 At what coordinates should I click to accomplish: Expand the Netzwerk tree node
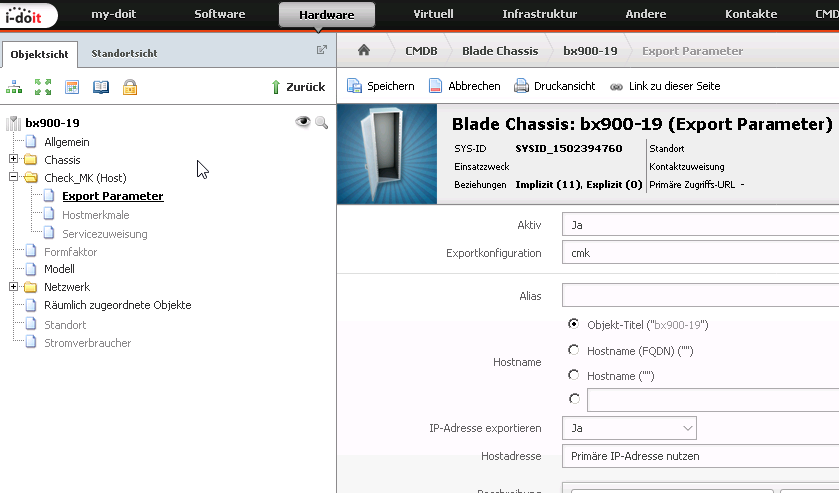pos(13,286)
